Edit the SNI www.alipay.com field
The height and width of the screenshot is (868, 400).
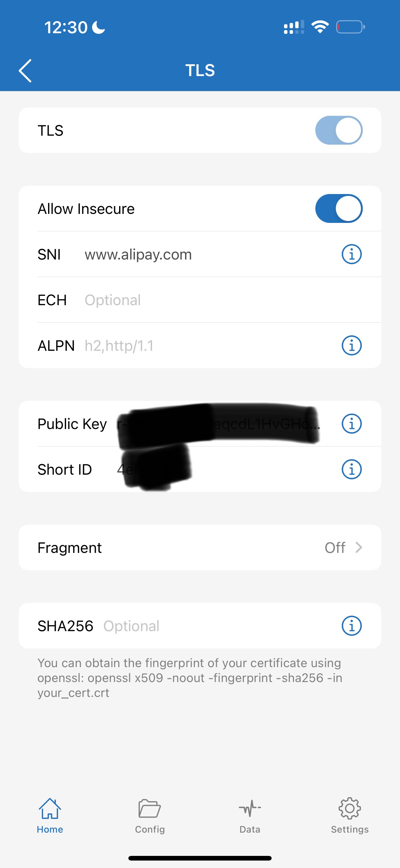(202, 254)
